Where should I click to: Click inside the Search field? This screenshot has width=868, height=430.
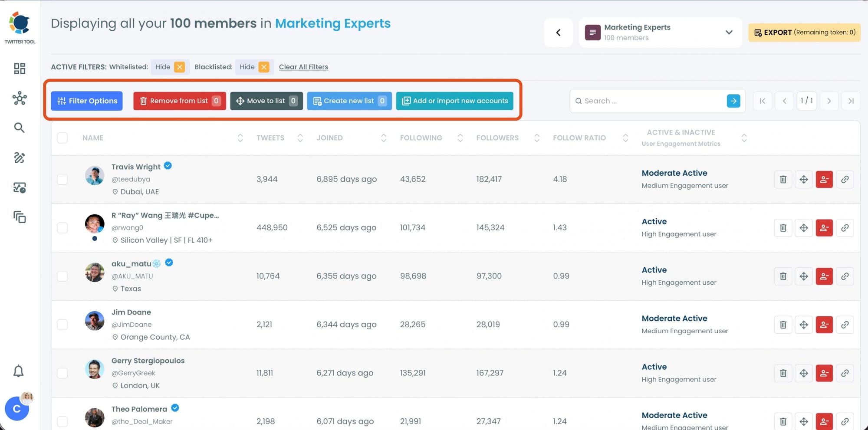pos(642,101)
